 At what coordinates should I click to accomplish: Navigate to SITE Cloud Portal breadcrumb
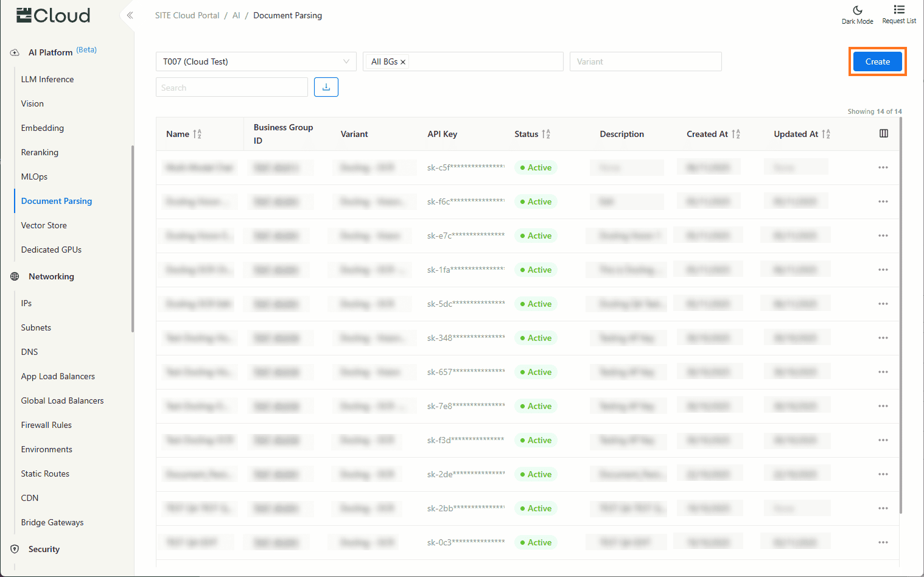pos(187,15)
